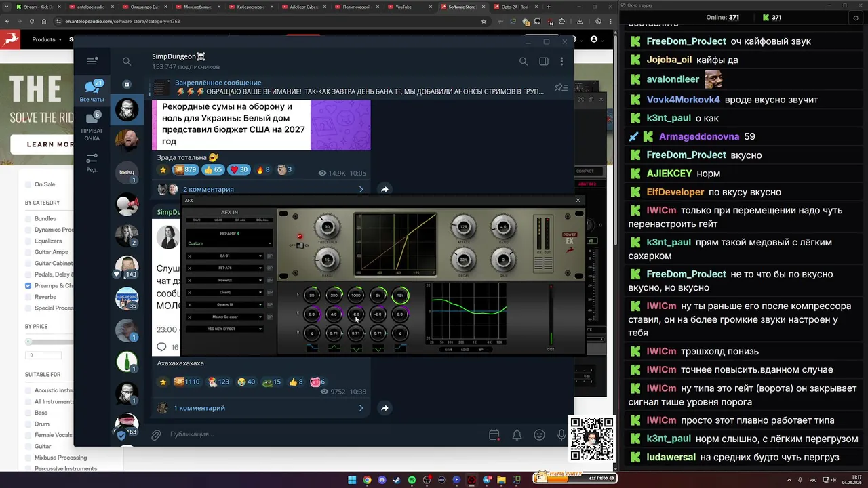Image resolution: width=868 pixels, height=488 pixels.
Task: Select ПРИВАТ ОЧКА folder in Telegram
Action: 92,126
